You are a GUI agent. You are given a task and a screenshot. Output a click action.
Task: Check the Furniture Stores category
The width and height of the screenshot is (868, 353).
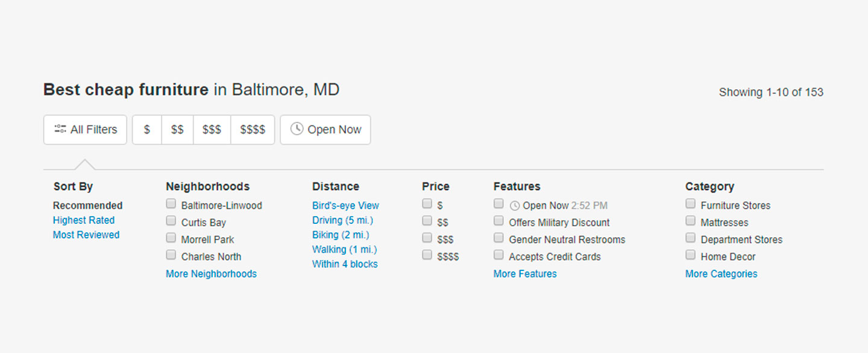point(690,204)
